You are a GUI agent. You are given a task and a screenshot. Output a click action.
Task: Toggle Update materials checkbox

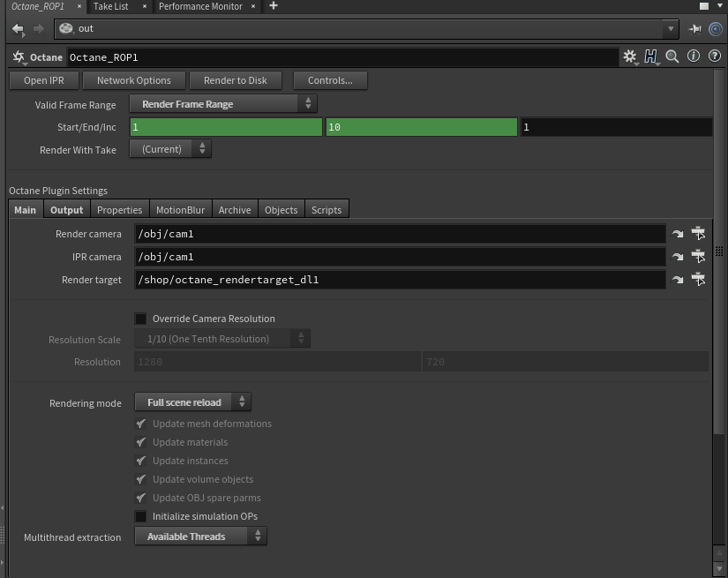(140, 442)
